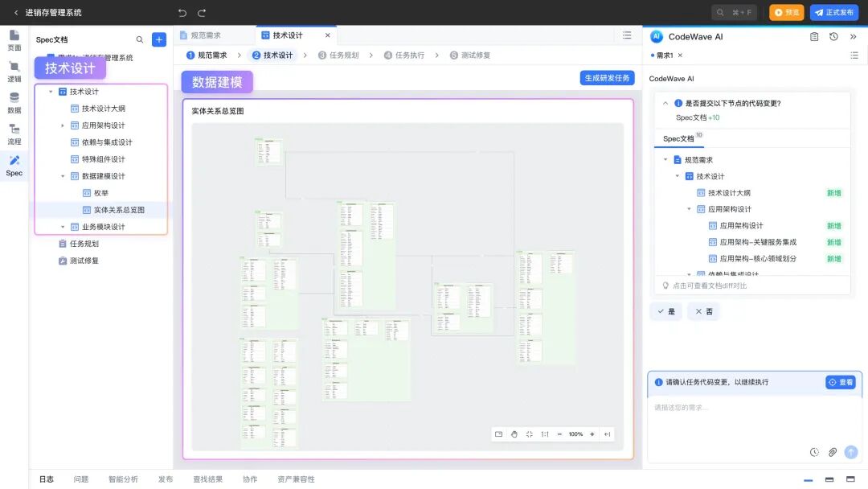Collapse the diagram toolbar with arrow-bar icon

[608, 434]
